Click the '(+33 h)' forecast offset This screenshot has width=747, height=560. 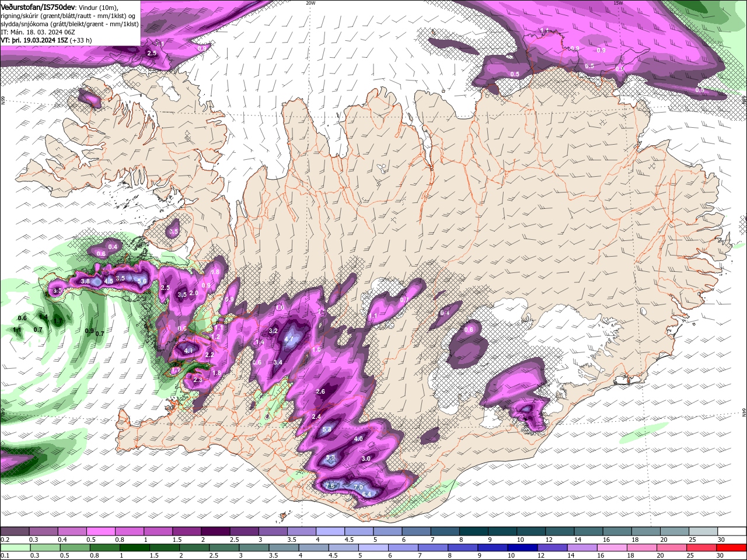(81, 40)
